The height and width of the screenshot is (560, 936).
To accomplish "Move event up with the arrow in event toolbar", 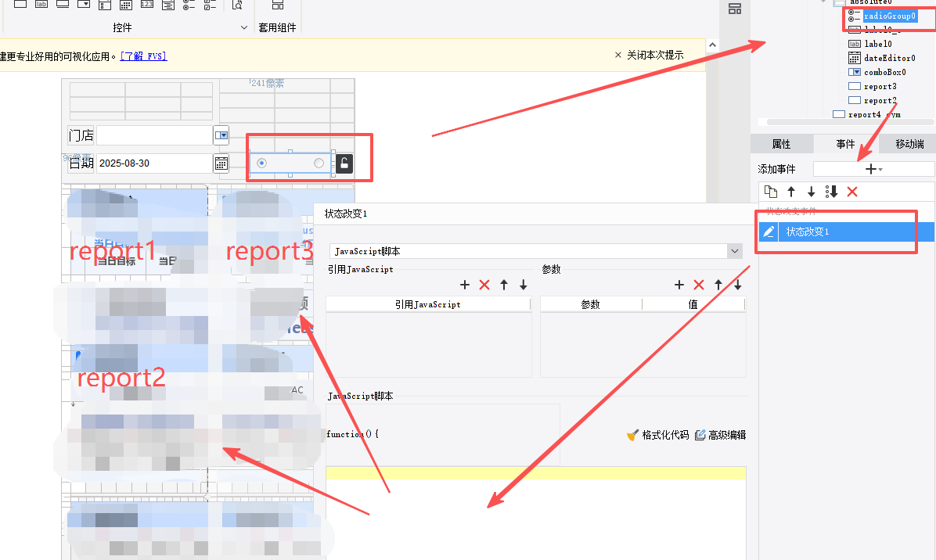I will (791, 192).
